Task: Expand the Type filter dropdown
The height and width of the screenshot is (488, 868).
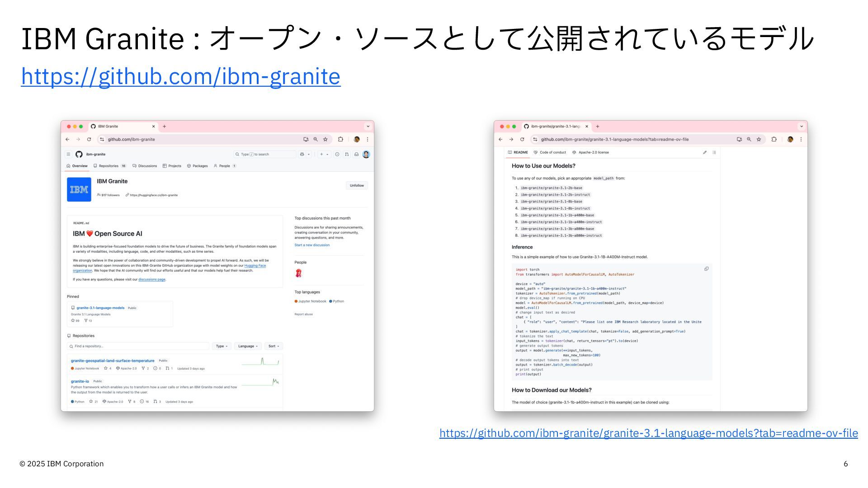Action: click(222, 346)
